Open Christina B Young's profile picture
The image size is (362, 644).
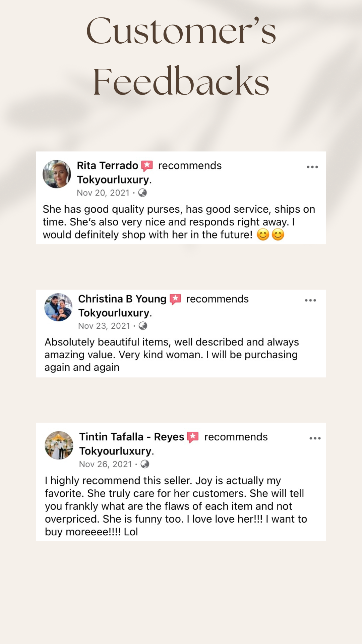click(x=58, y=307)
